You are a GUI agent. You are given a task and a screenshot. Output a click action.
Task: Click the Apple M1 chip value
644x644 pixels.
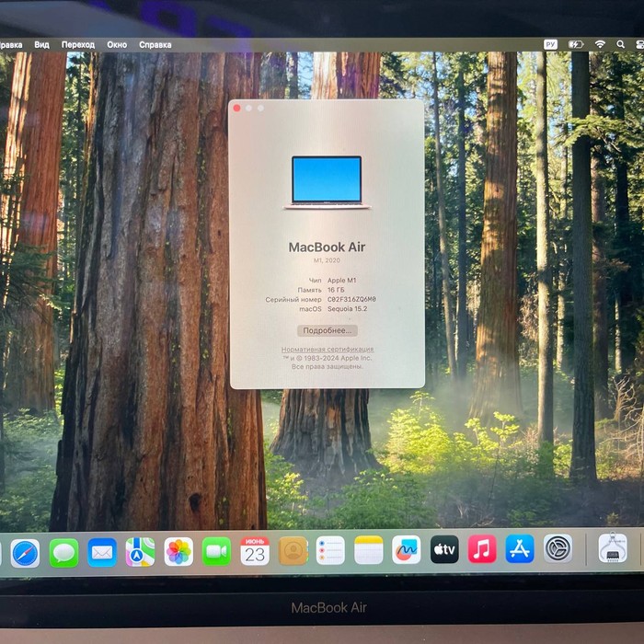tap(341, 280)
